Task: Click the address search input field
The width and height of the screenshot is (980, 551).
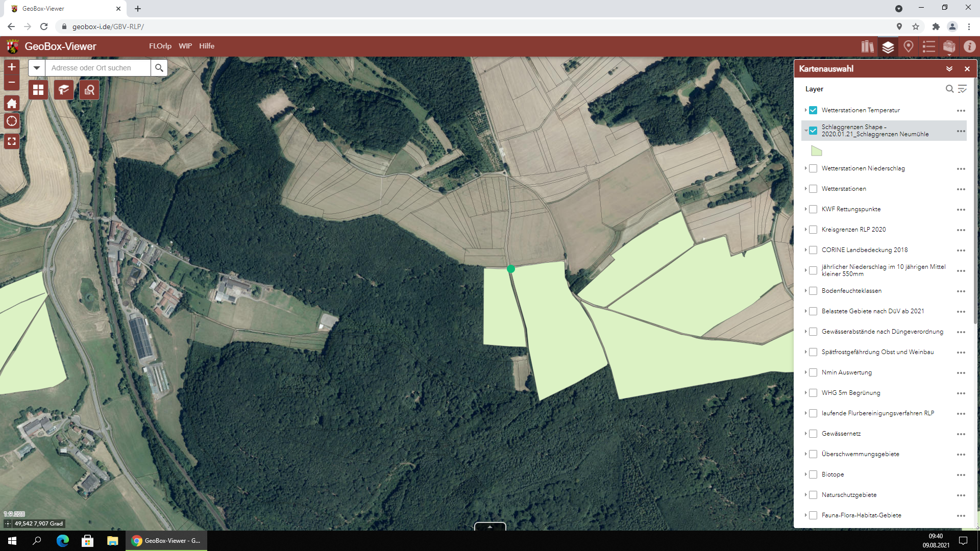Action: (98, 68)
